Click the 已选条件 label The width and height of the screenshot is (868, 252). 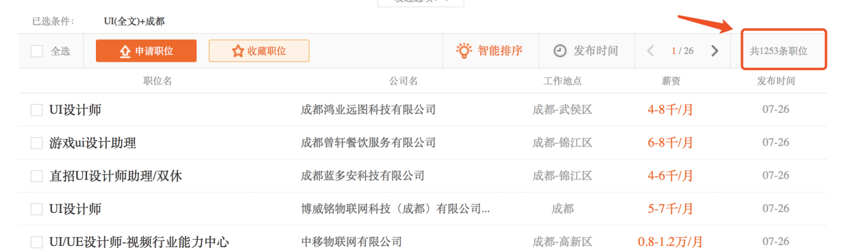click(53, 21)
